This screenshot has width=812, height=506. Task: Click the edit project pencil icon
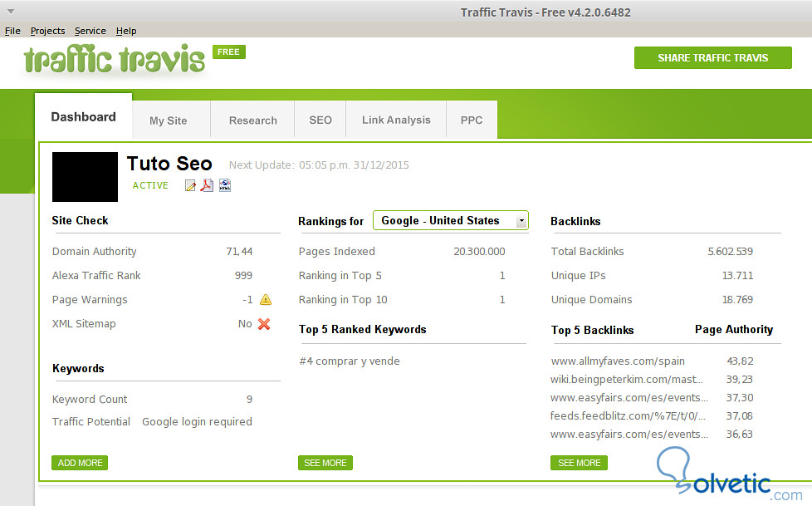(x=190, y=185)
